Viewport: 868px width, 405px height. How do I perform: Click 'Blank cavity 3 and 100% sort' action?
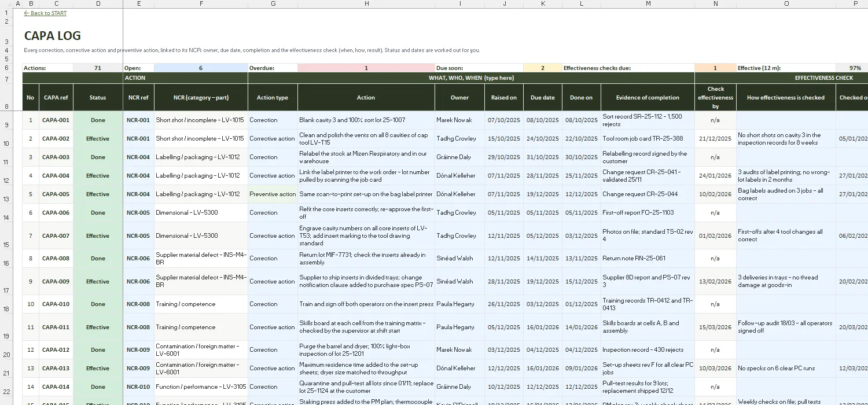(366, 120)
